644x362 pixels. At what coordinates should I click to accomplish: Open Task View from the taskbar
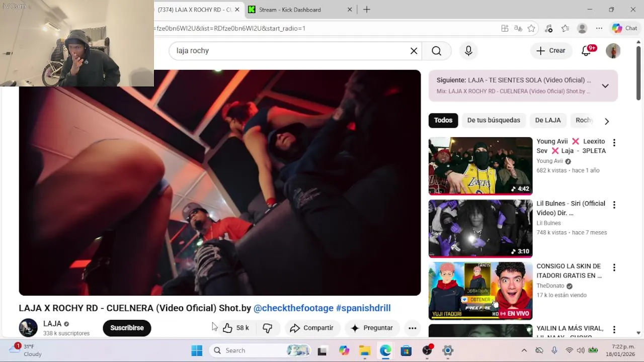click(x=322, y=350)
